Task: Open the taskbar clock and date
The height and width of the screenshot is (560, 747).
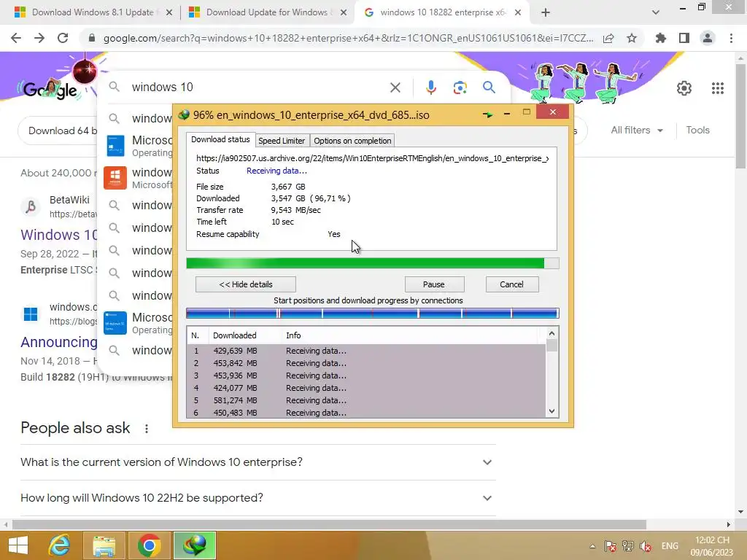Action: [712, 546]
